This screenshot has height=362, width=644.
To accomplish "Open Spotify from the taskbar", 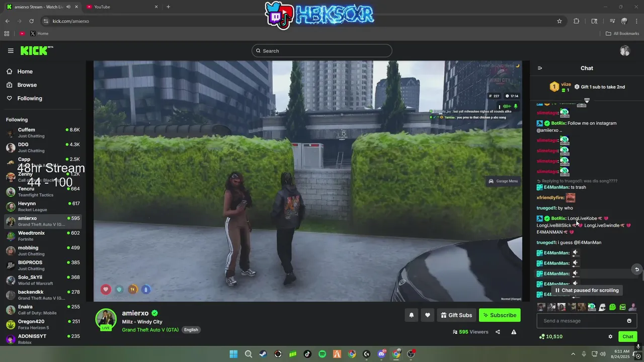I will pos(322,354).
